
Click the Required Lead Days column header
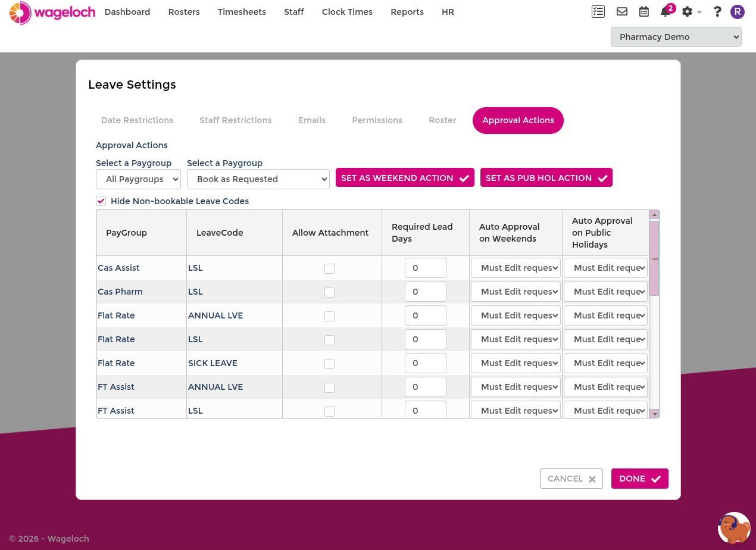pos(426,233)
